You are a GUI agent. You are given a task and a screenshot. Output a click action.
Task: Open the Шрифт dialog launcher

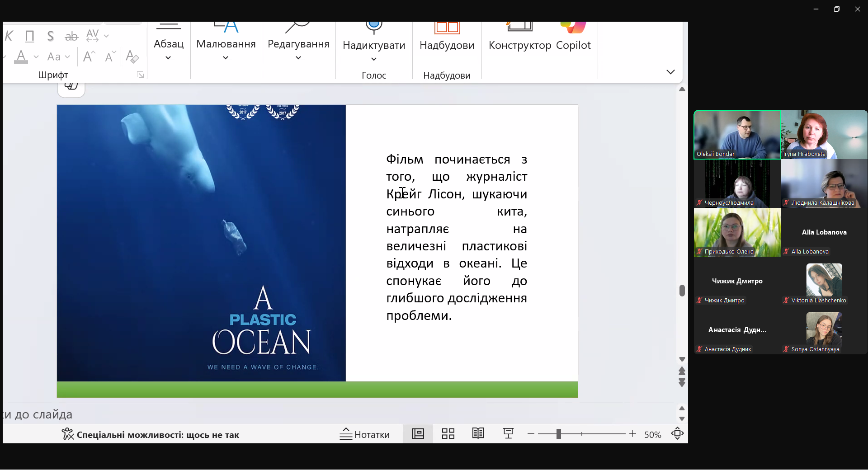tap(141, 75)
